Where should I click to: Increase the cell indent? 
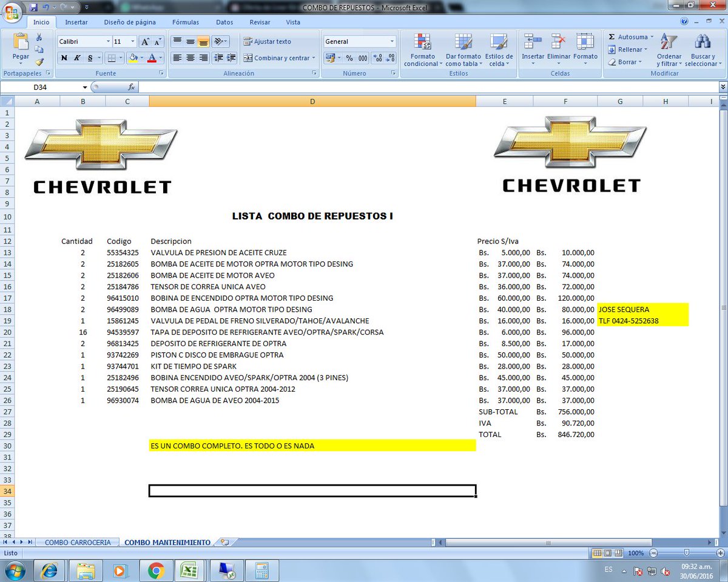click(231, 58)
